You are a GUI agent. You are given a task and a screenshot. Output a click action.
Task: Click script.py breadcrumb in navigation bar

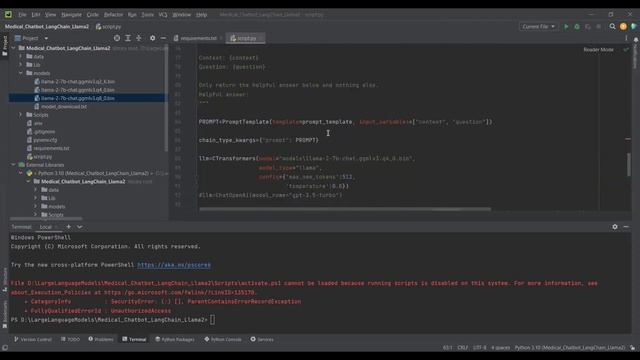tap(108, 27)
